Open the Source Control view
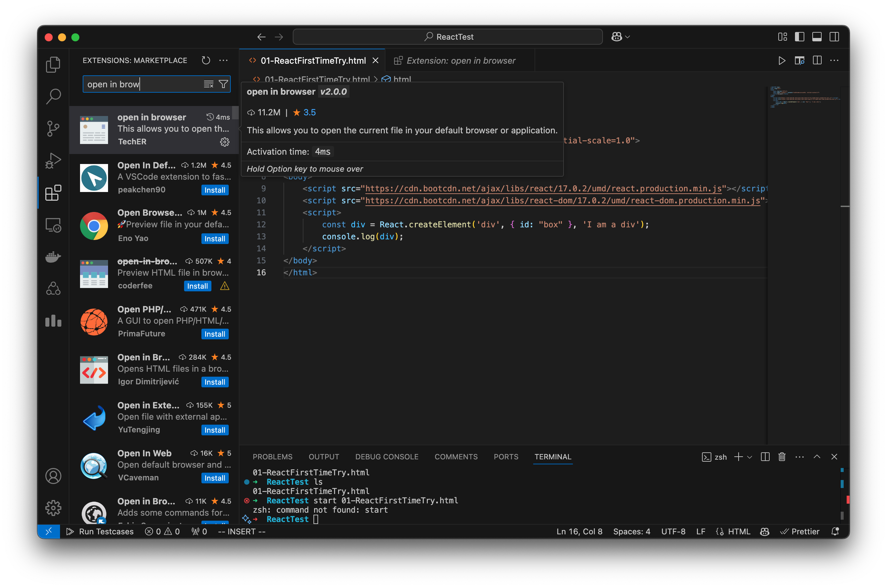 [x=53, y=128]
